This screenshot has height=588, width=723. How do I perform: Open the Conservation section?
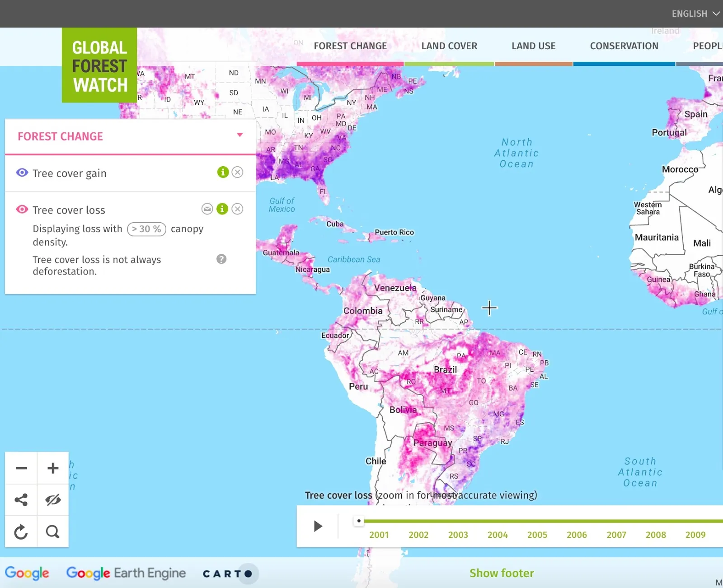[x=624, y=46]
